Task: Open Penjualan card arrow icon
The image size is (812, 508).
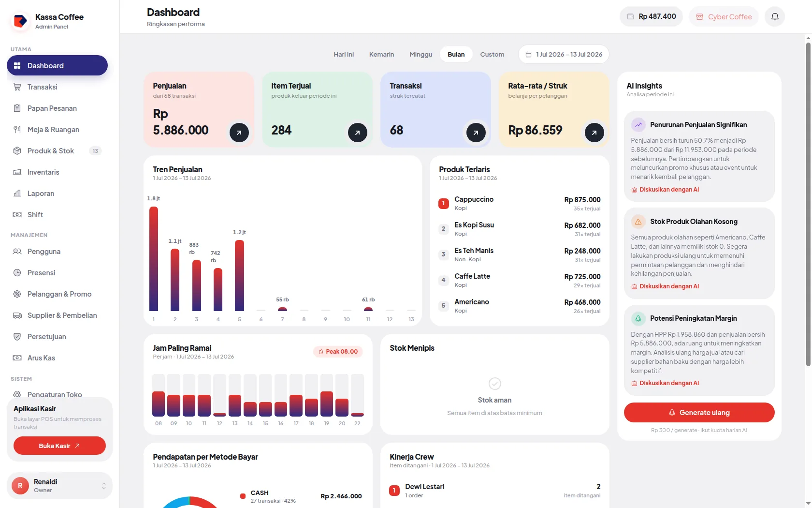Action: pyautogui.click(x=239, y=133)
